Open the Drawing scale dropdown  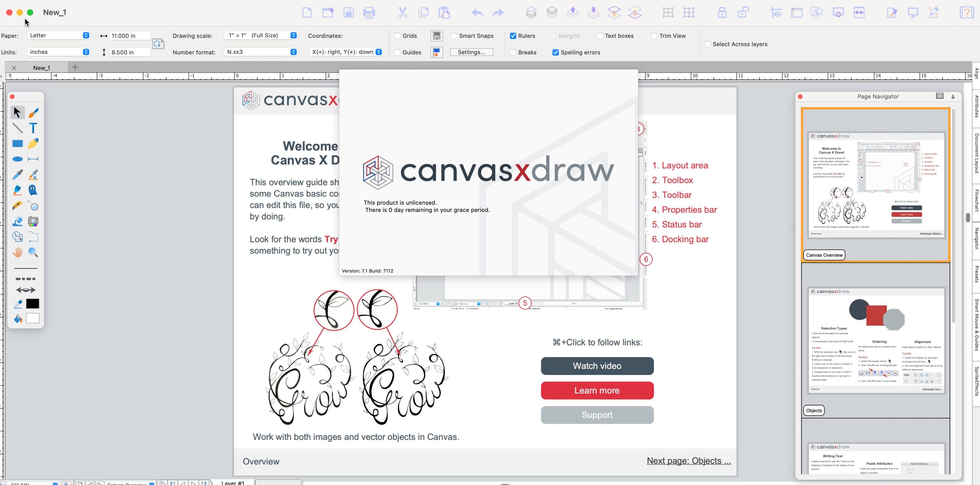pos(261,35)
